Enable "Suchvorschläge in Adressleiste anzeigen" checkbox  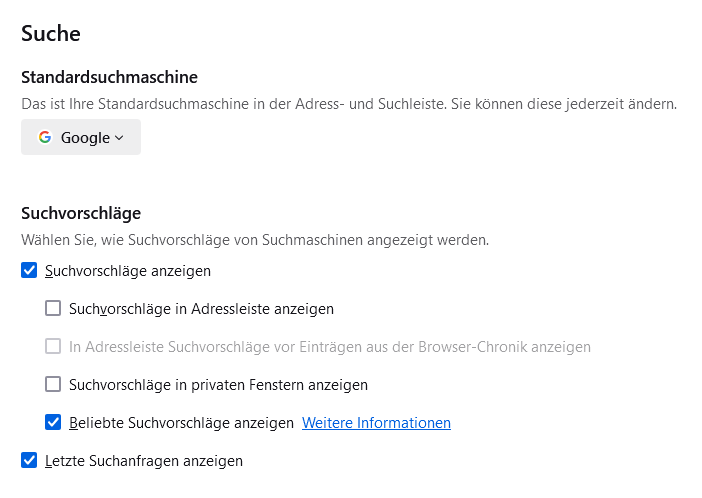point(53,309)
